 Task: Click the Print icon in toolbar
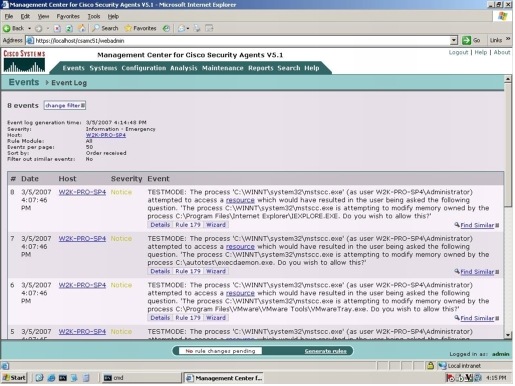tap(197, 28)
